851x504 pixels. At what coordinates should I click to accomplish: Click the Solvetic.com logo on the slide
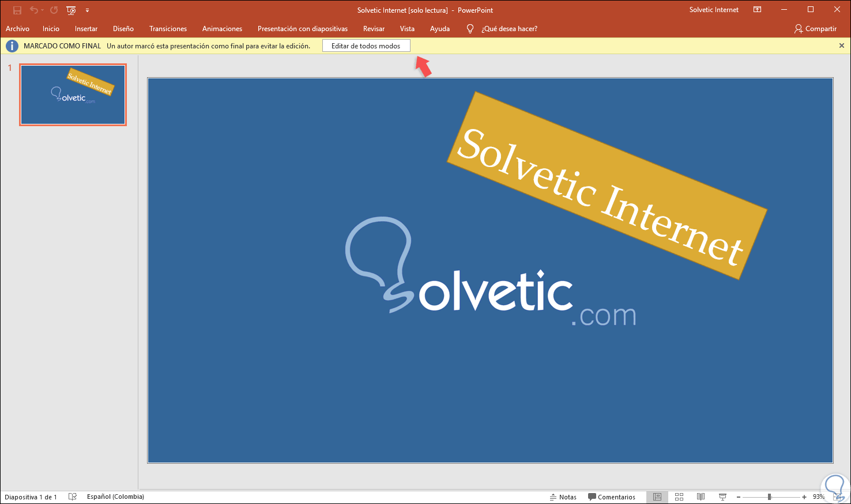click(491, 272)
